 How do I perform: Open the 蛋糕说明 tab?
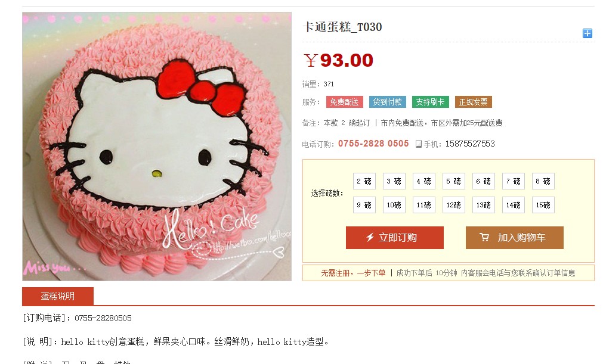[x=58, y=296]
